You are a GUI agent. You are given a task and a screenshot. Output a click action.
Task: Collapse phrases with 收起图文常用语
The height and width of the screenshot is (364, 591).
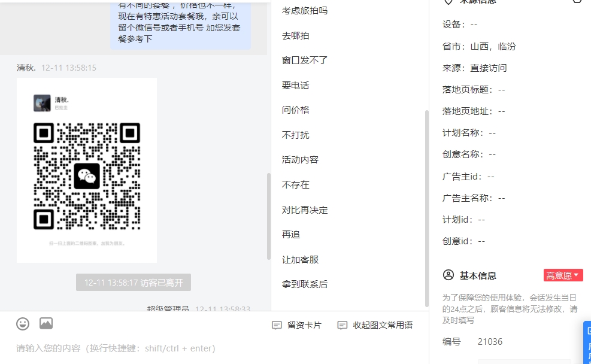pyautogui.click(x=375, y=325)
